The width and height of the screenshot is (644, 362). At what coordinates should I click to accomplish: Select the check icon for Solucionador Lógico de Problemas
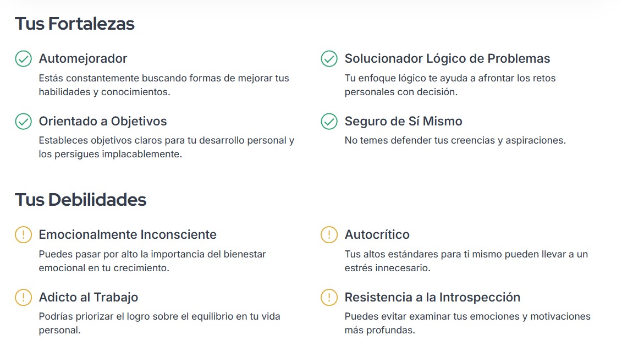[x=329, y=59]
